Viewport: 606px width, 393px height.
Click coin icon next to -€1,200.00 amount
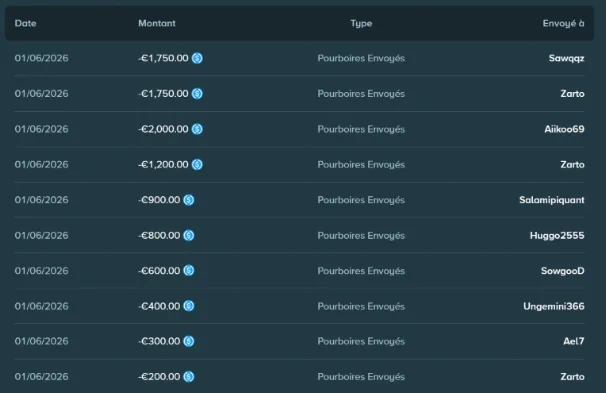coord(197,165)
